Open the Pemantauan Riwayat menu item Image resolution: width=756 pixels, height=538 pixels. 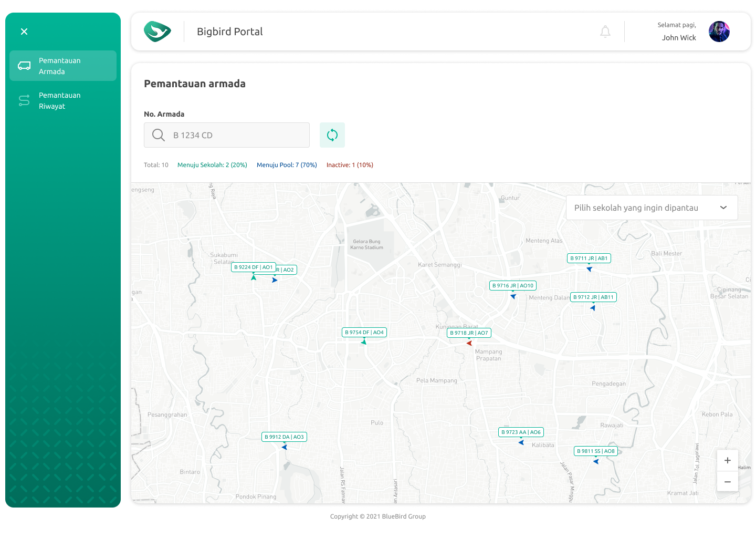63,101
